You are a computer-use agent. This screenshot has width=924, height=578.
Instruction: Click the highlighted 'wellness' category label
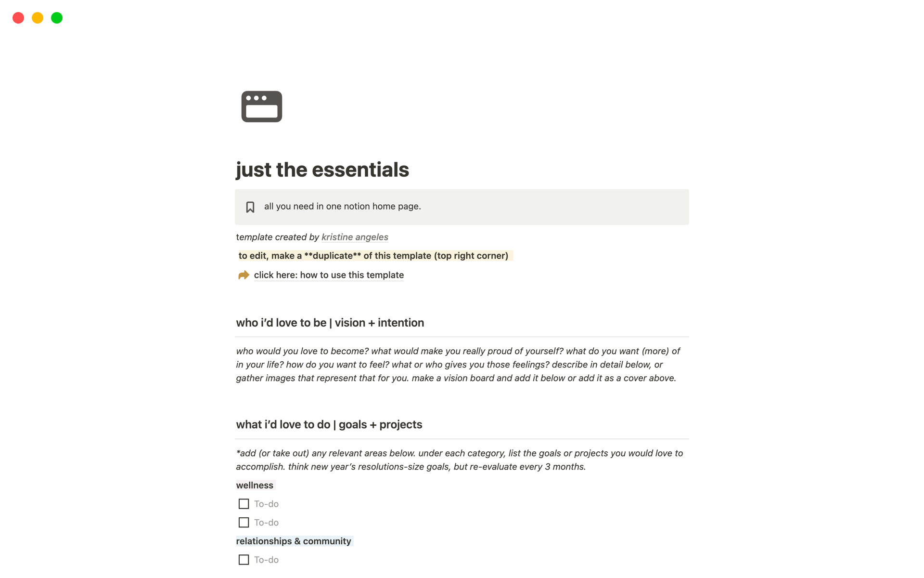click(x=255, y=485)
